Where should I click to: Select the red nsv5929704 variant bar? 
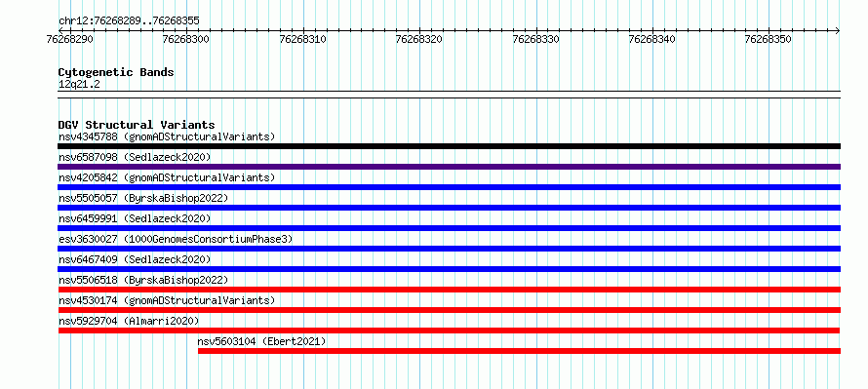[x=449, y=331]
